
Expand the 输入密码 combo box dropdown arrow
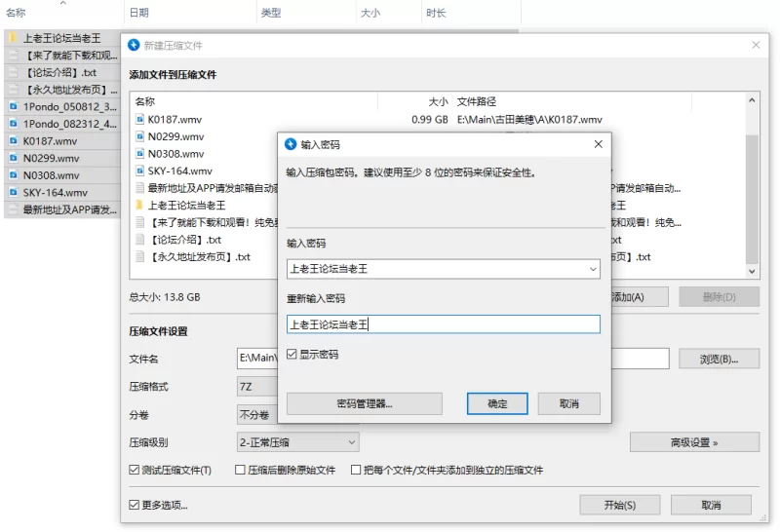point(593,269)
